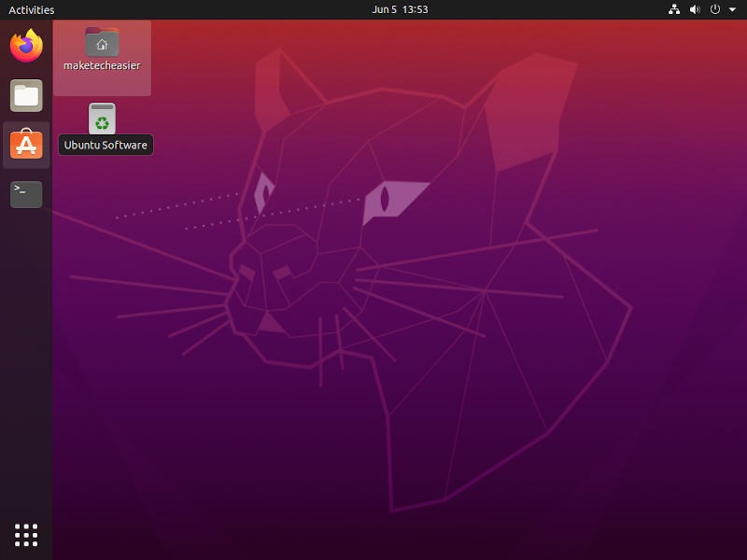Expand the system menu chevron

[x=731, y=9]
